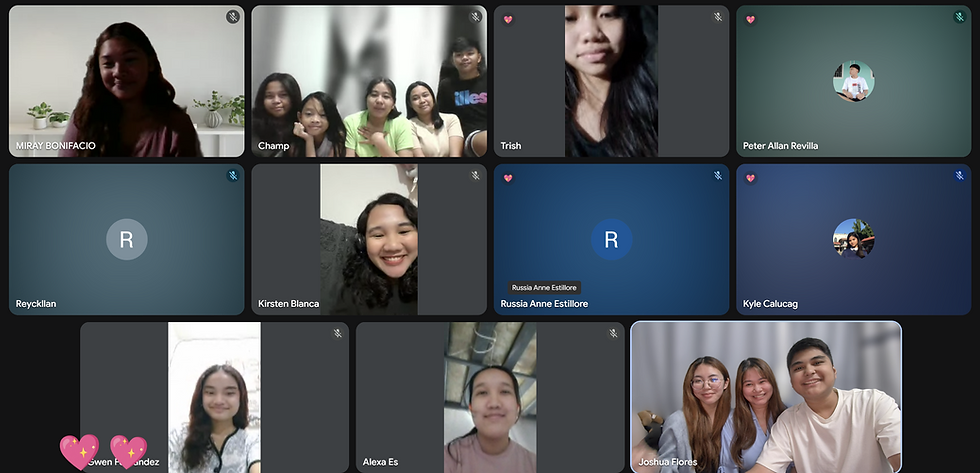Click muted mic icon on Kirsten Blanca tile
The height and width of the screenshot is (473, 980).
click(x=476, y=176)
